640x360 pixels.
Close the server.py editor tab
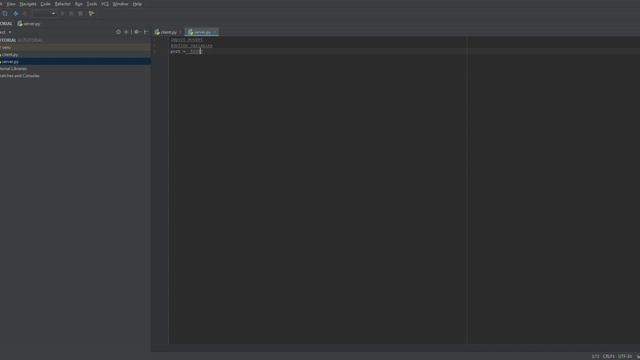coord(215,32)
